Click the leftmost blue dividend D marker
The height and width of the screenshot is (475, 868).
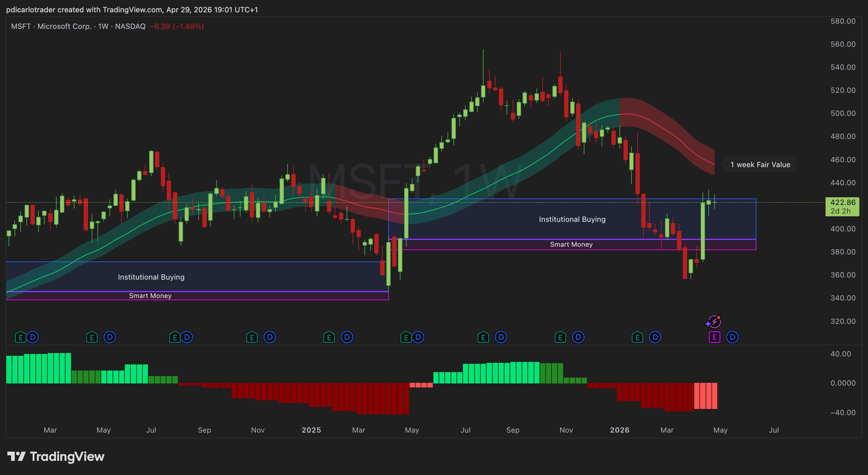(x=33, y=337)
